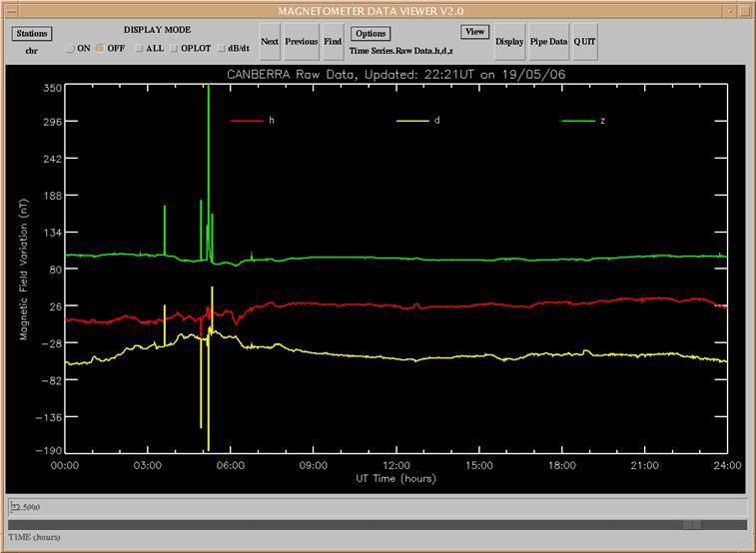The height and width of the screenshot is (553, 756).
Task: Click the Next button
Action: 270,42
